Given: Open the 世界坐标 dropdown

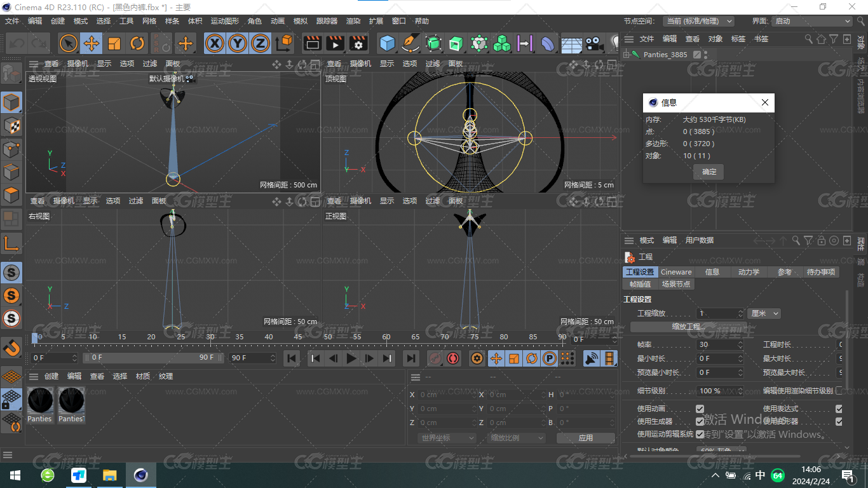Looking at the screenshot, I should pyautogui.click(x=447, y=438).
